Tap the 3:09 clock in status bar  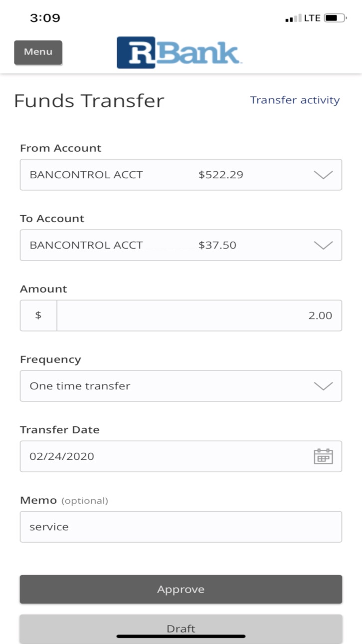(x=45, y=18)
